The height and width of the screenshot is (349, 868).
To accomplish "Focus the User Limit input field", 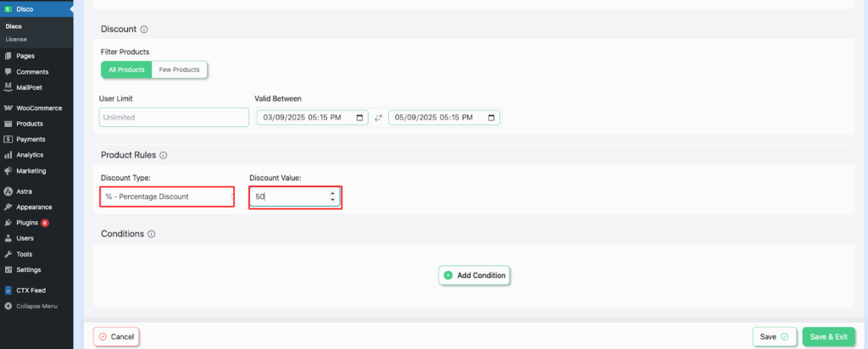I will point(174,117).
